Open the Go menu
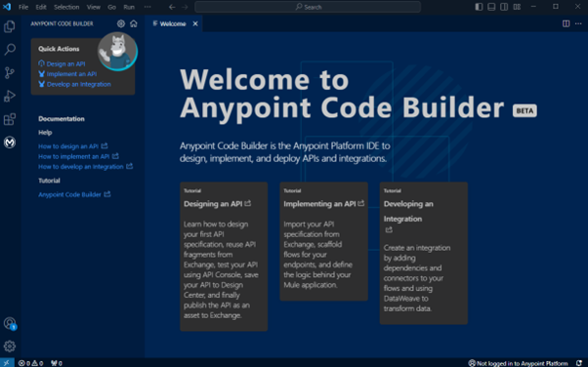This screenshot has width=588, height=367. pos(111,7)
